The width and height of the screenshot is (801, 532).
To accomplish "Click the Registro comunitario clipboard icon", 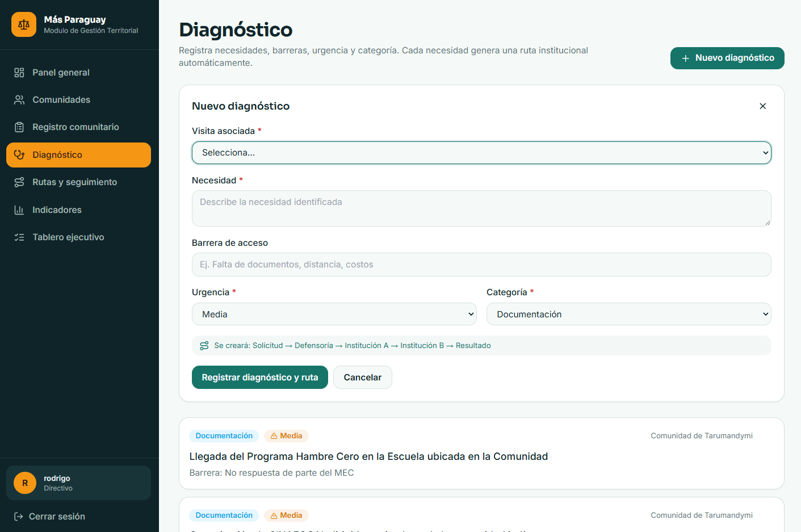I will pyautogui.click(x=19, y=127).
